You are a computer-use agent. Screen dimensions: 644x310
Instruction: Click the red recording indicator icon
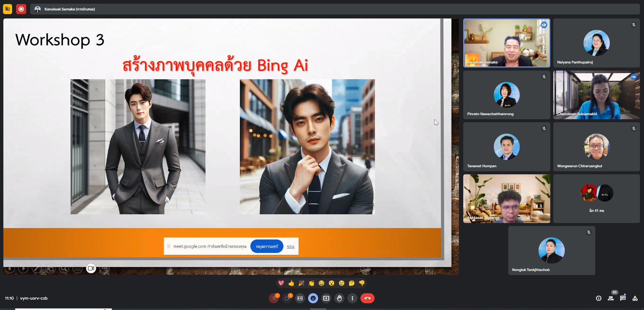tap(21, 9)
